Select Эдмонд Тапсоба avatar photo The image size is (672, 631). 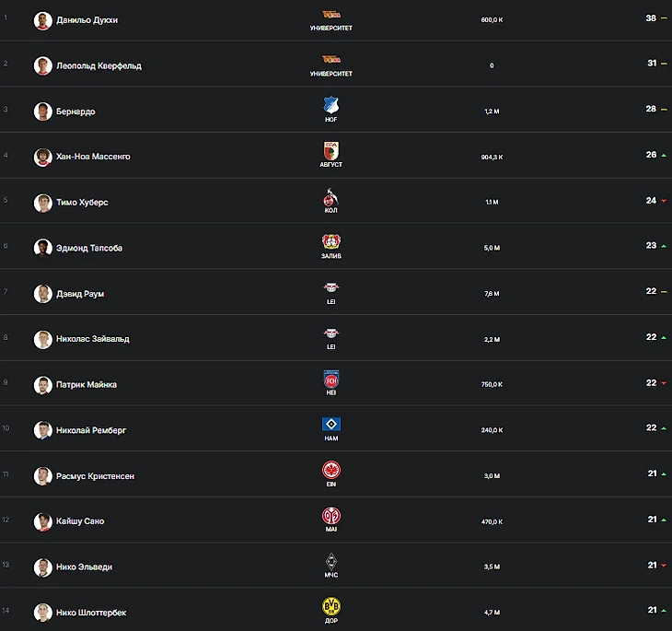[x=43, y=248]
